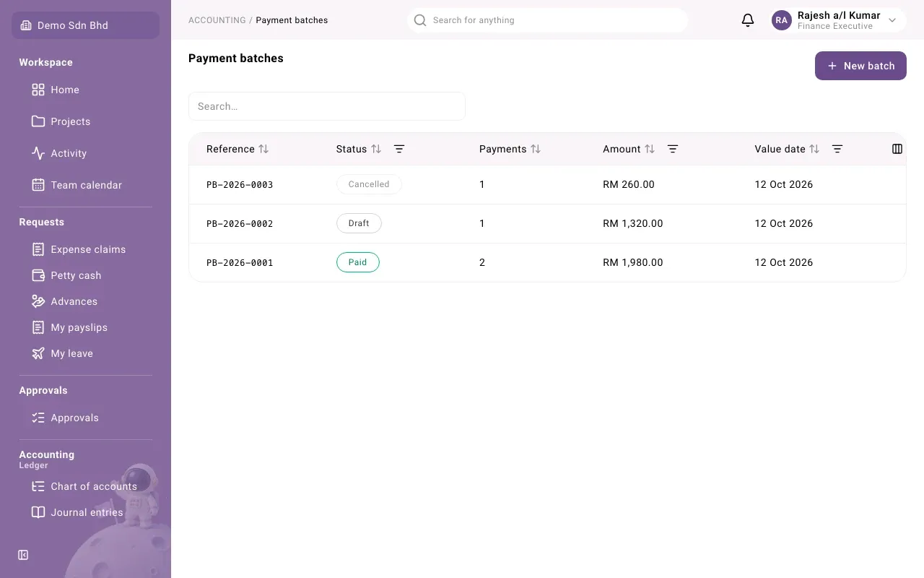The width and height of the screenshot is (924, 578).
Task: Create a New batch
Action: tap(860, 66)
